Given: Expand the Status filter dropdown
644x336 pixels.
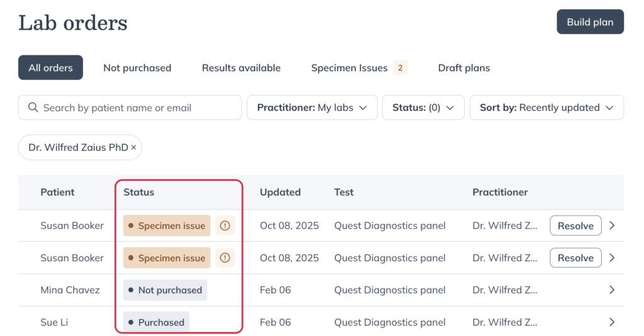Looking at the screenshot, I should (423, 108).
